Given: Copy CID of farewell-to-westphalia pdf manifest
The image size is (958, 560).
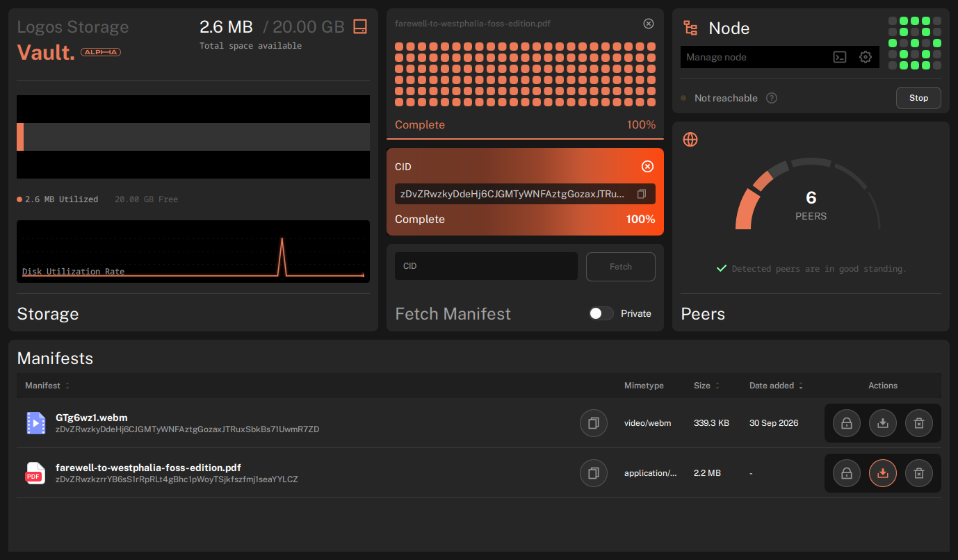Looking at the screenshot, I should click(594, 473).
